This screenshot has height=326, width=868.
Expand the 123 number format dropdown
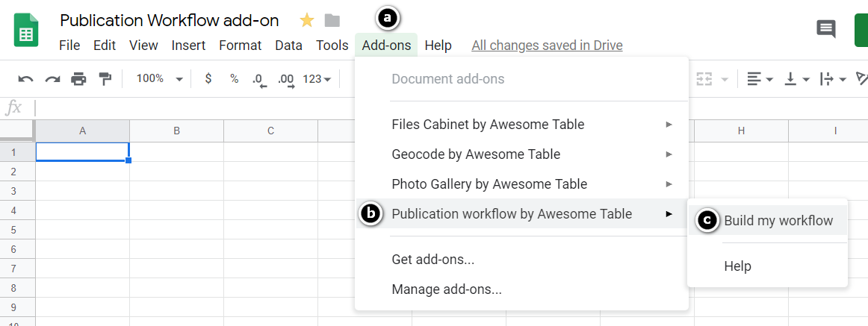click(x=317, y=79)
